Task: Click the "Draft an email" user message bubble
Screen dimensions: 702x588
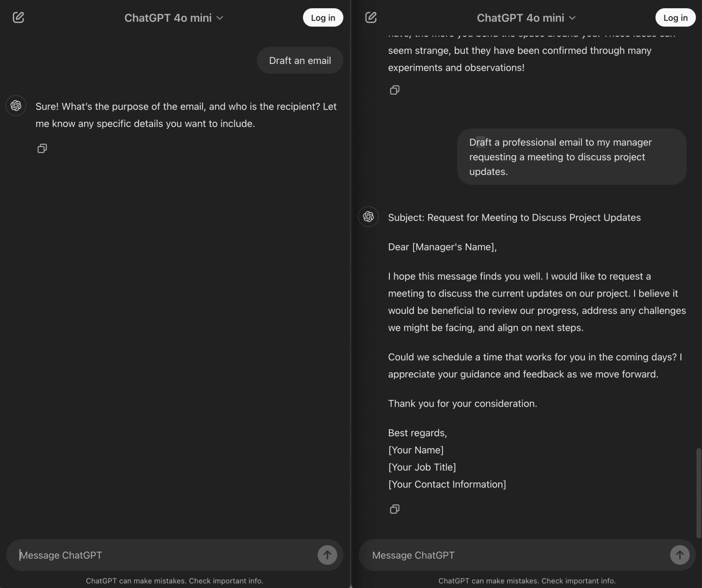Action: click(300, 61)
